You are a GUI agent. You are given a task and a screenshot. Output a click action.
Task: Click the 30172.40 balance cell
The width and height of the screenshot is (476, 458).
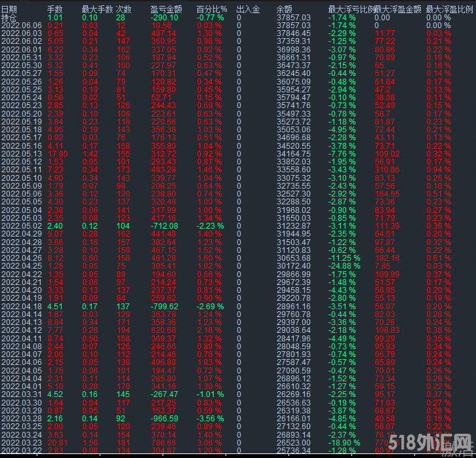[293, 265]
